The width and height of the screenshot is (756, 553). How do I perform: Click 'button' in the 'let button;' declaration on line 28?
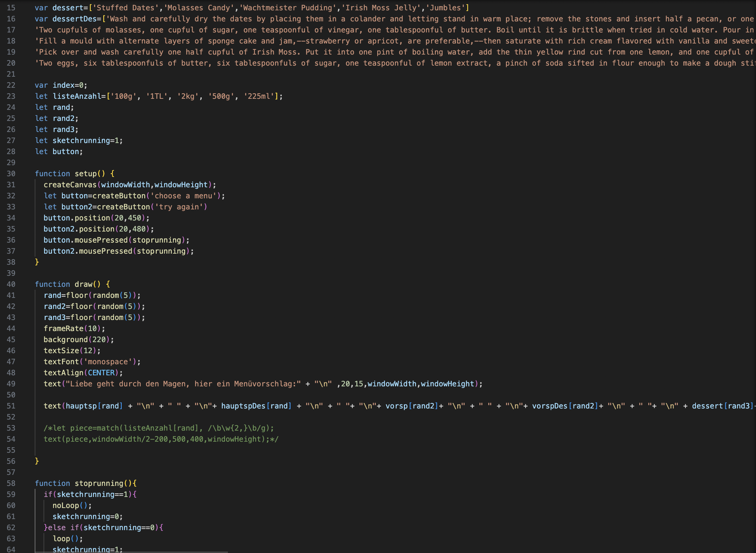(66, 152)
